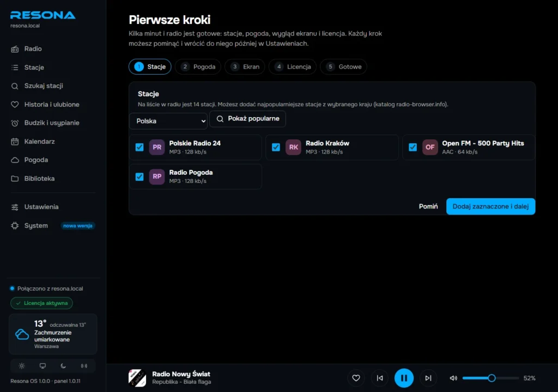This screenshot has width=558, height=392.
Task: Uncheck Open FM - 500 Party Hits checkbox
Action: pyautogui.click(x=413, y=147)
